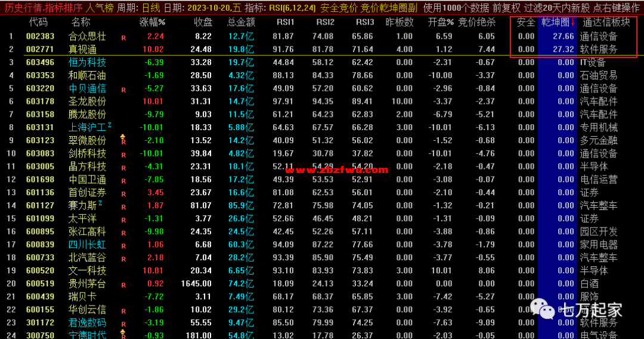Select stock code 002383

[x=40, y=36]
